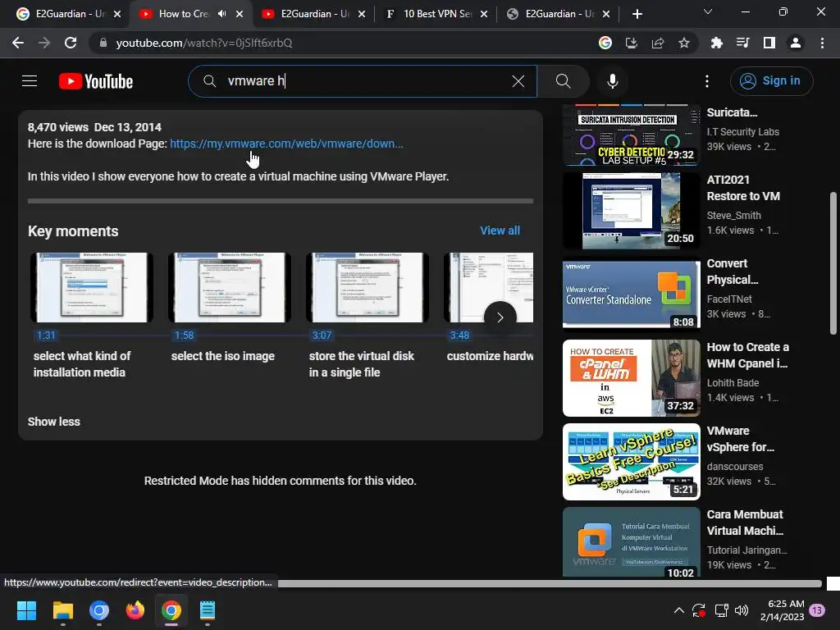840x630 pixels.
Task: Click the horizontal page scrollbar
Action: (x=549, y=583)
